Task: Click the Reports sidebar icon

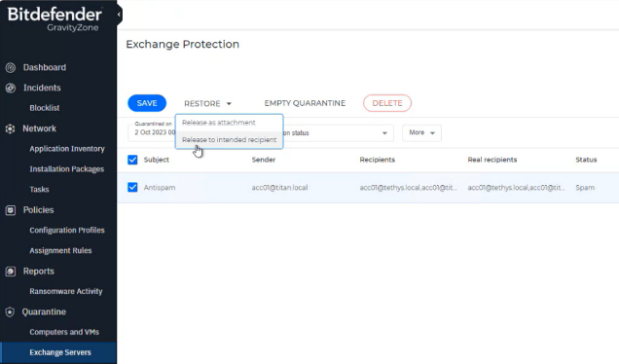Action: 11,272
